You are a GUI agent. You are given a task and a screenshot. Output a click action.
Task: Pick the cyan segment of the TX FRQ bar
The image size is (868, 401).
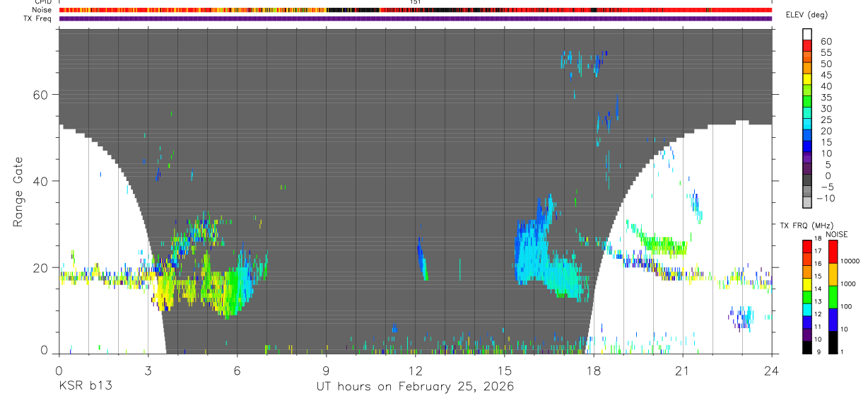pyautogui.click(x=808, y=310)
